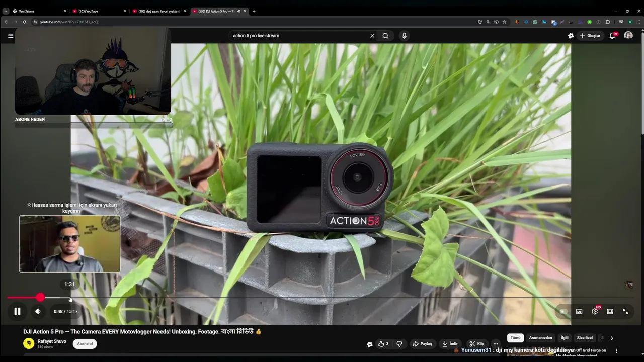Click the address bar URL
This screenshot has width=644, height=362.
[69, 22]
